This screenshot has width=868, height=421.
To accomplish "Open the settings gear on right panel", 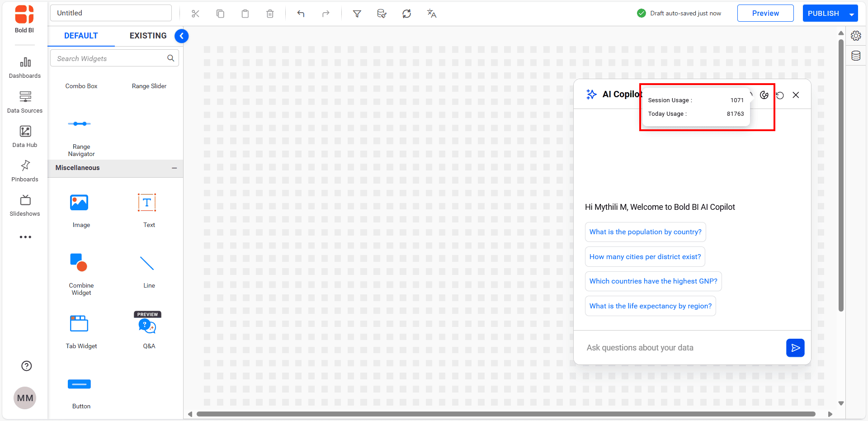I will (x=856, y=36).
